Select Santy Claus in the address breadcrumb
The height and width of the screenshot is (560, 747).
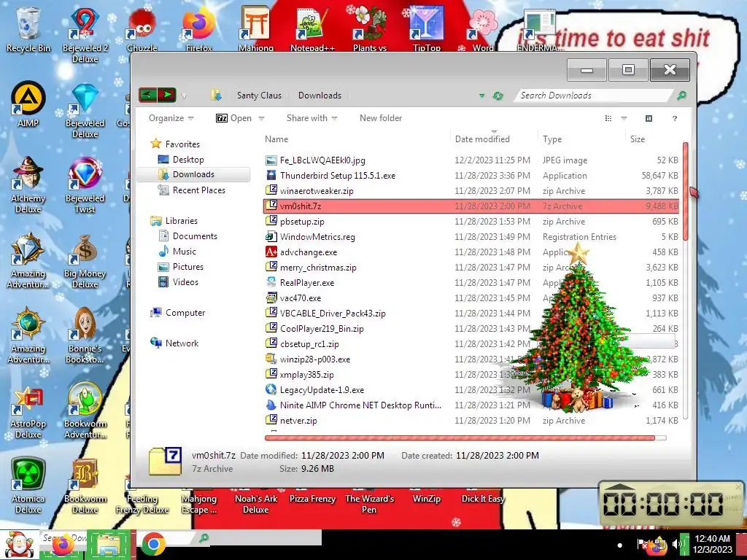[259, 96]
